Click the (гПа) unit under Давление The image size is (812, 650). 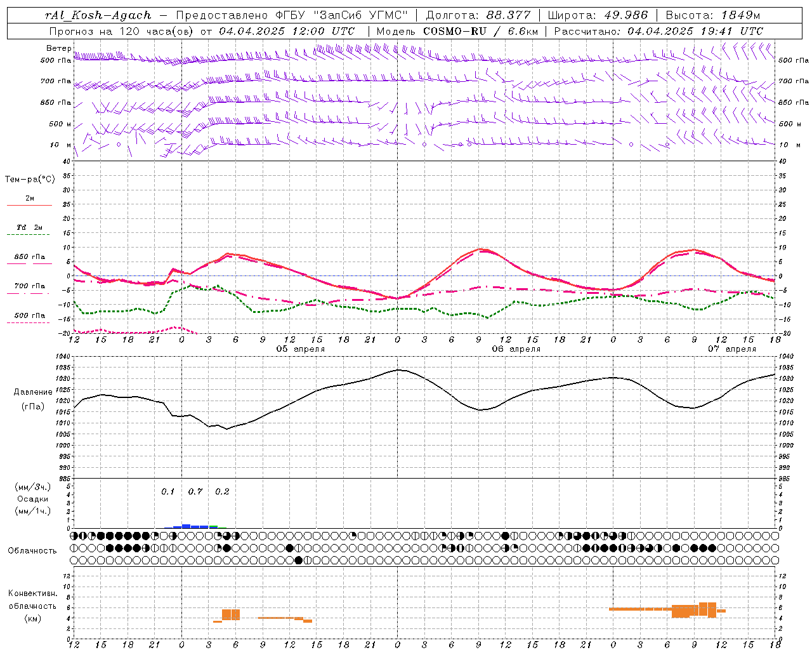(x=33, y=407)
